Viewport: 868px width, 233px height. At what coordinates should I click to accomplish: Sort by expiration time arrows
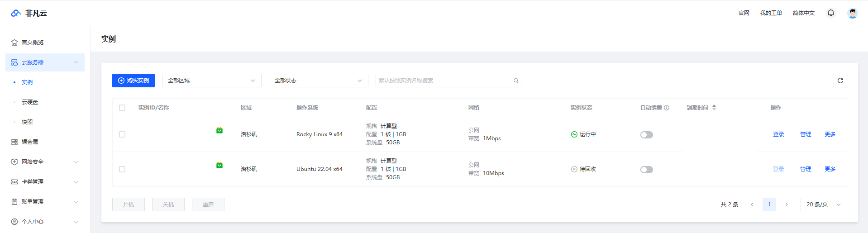[x=714, y=108]
